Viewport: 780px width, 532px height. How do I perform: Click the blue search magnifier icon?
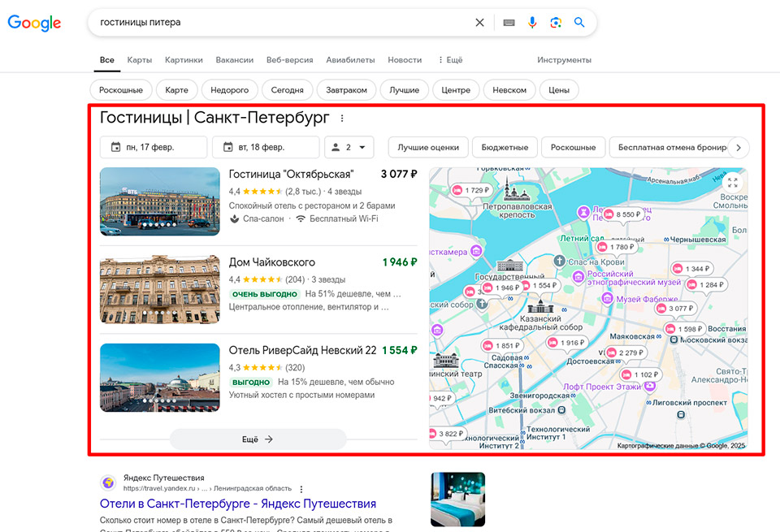coord(579,23)
